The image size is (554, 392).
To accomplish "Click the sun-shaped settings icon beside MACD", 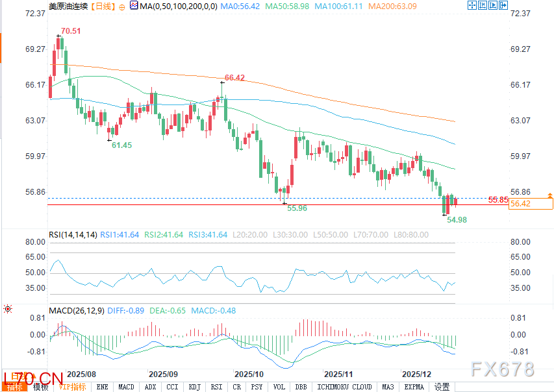I will coord(8,310).
